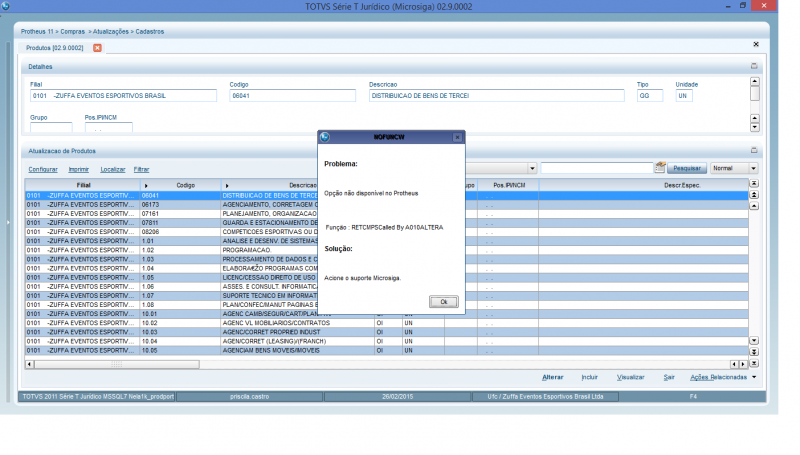
Task: Click the Localizar link
Action: tap(113, 169)
